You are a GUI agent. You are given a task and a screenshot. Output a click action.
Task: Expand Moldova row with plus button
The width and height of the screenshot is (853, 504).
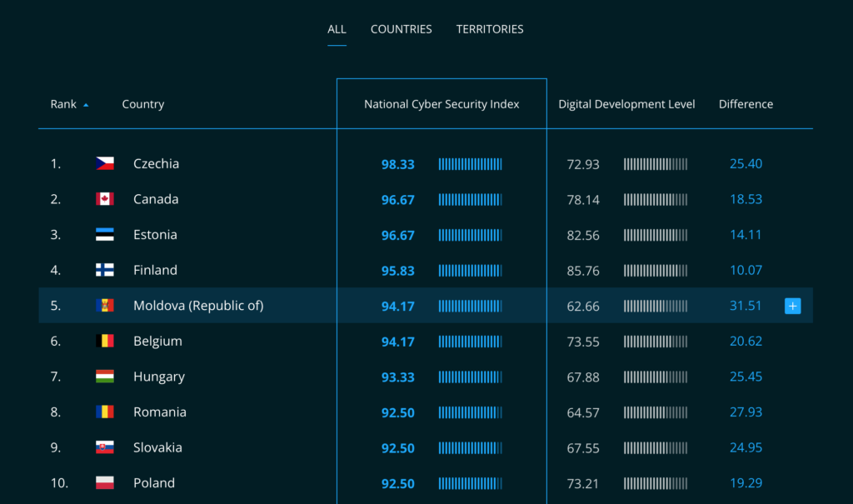point(792,306)
